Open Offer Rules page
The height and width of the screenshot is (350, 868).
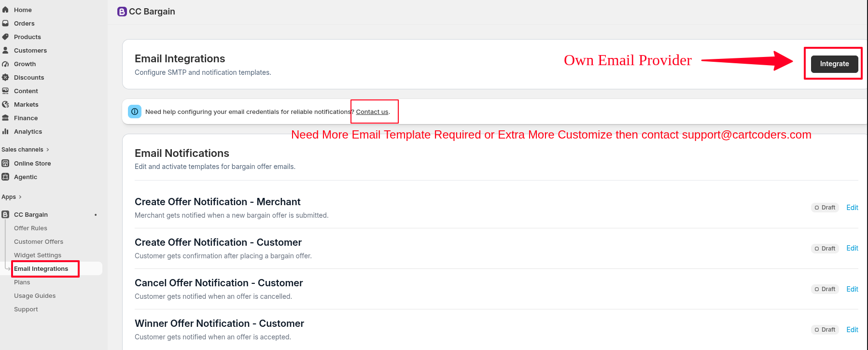[x=30, y=228]
